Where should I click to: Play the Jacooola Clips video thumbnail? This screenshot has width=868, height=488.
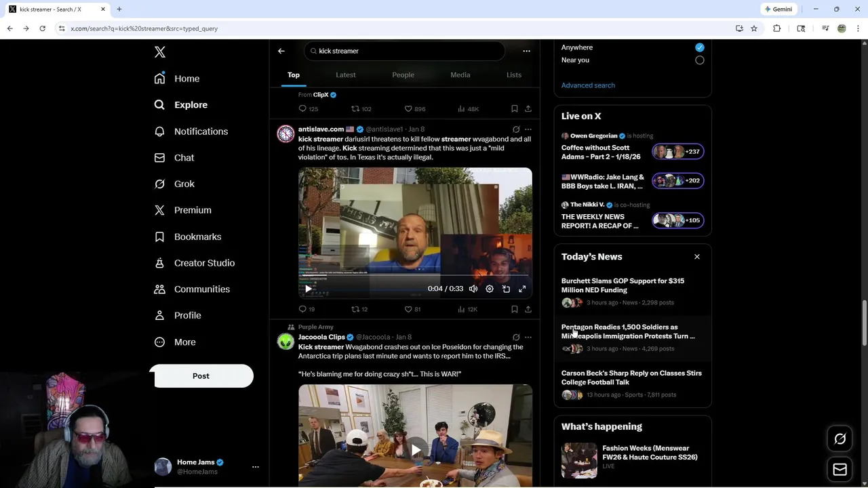pos(415,449)
